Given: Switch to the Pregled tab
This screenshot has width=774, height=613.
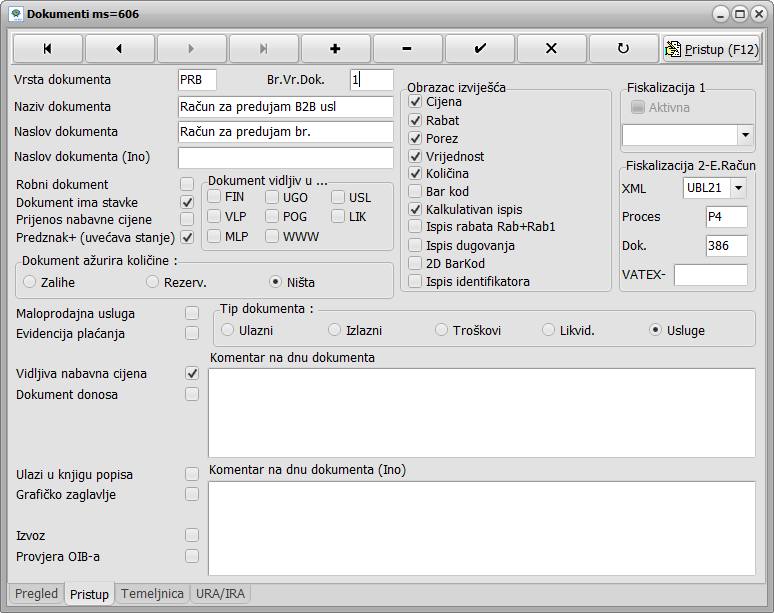Looking at the screenshot, I should [37, 593].
